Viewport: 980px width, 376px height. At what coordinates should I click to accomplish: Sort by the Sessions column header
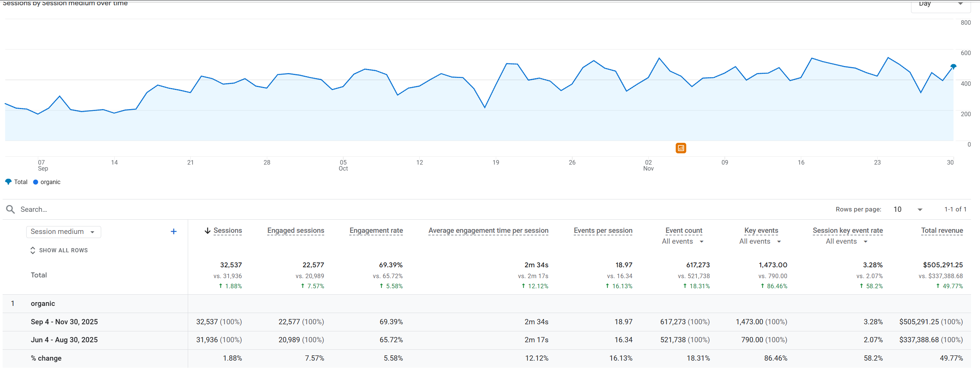[227, 231]
